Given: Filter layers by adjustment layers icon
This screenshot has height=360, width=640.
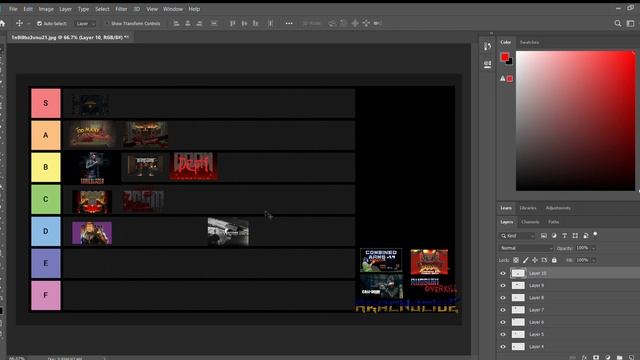Looking at the screenshot, I should [554, 236].
